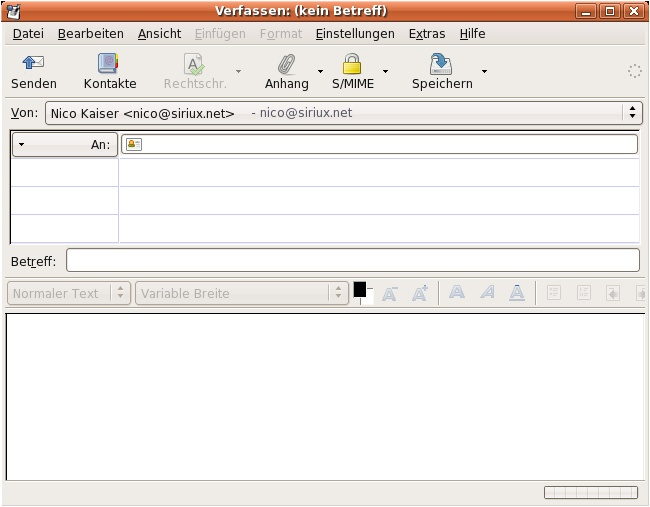Screen dimensions: 650x507
Task: Click into the An recipient address field
Action: tap(379, 144)
